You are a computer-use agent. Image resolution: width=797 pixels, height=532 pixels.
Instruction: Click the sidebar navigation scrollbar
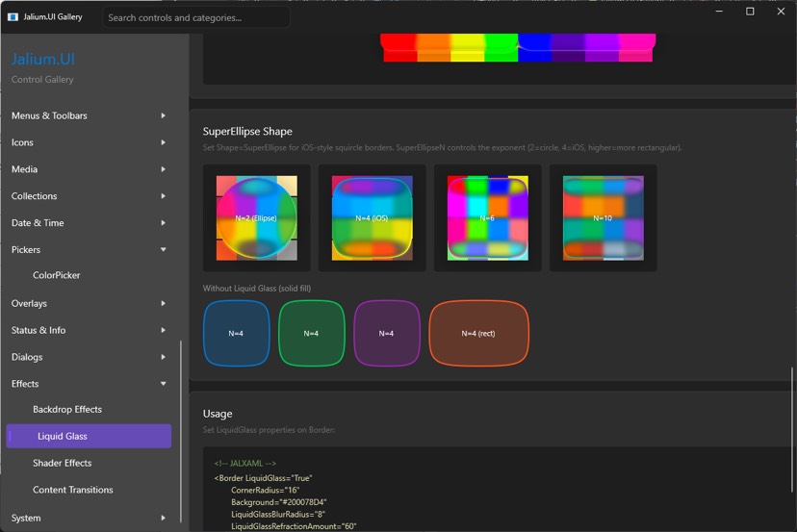pyautogui.click(x=180, y=431)
